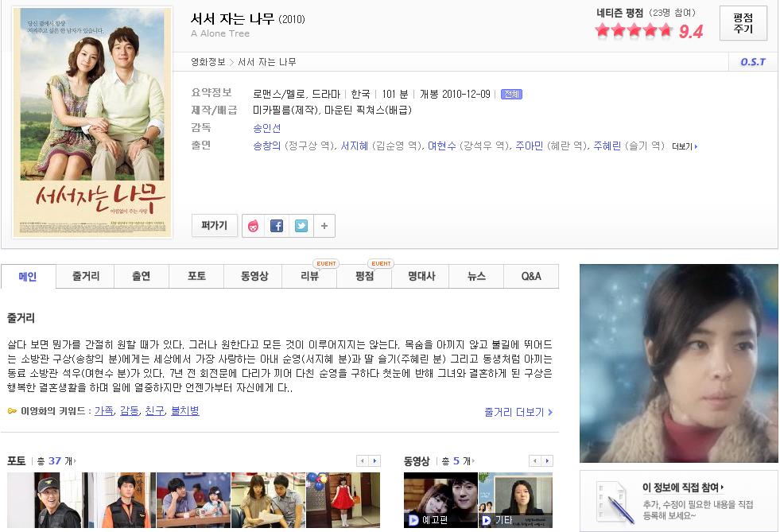Viewport: 780px width, 532px height.
Task: Expand cast list with 더보기 arrow
Action: point(685,146)
